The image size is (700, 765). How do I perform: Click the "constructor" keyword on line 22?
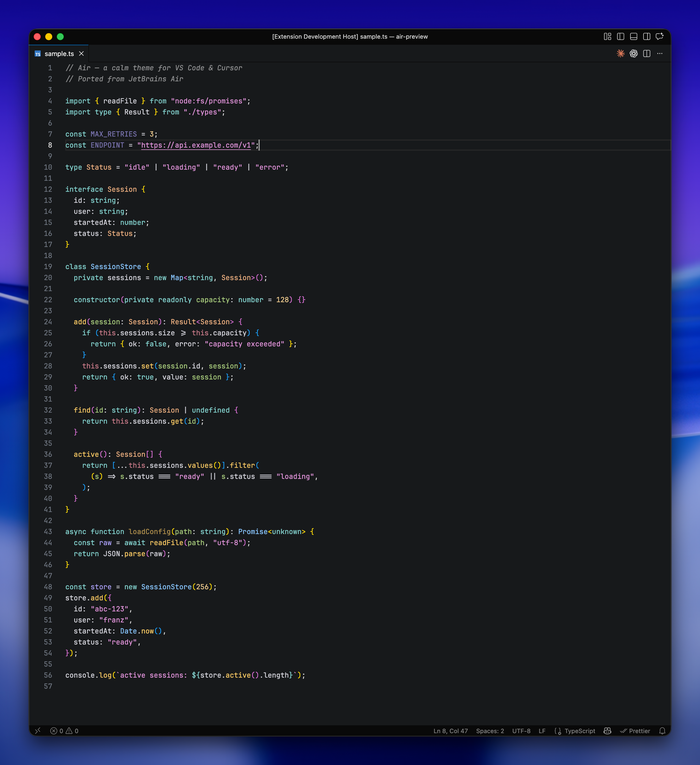click(x=97, y=300)
